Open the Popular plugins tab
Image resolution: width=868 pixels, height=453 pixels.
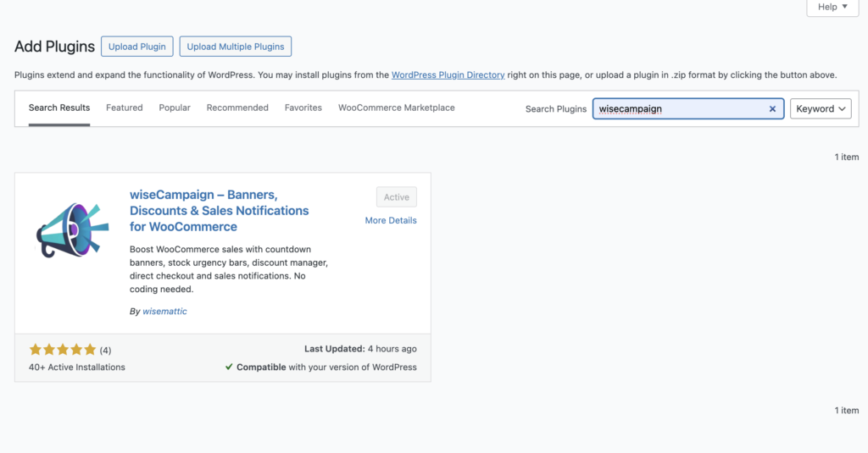tap(175, 108)
